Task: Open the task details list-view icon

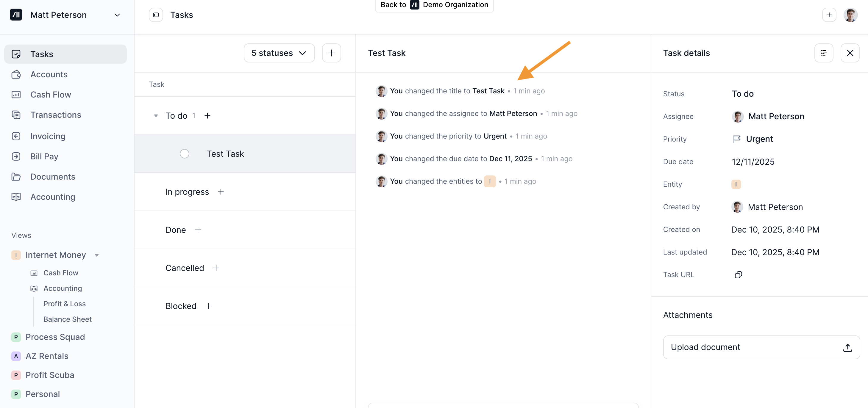Action: 824,53
